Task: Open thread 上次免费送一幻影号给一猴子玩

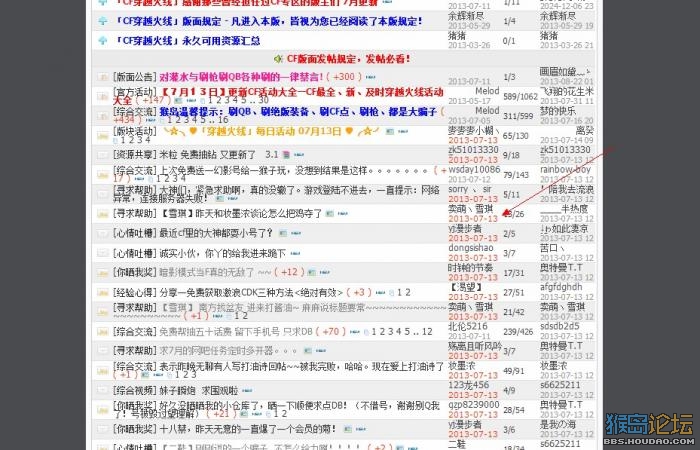Action: [293, 170]
